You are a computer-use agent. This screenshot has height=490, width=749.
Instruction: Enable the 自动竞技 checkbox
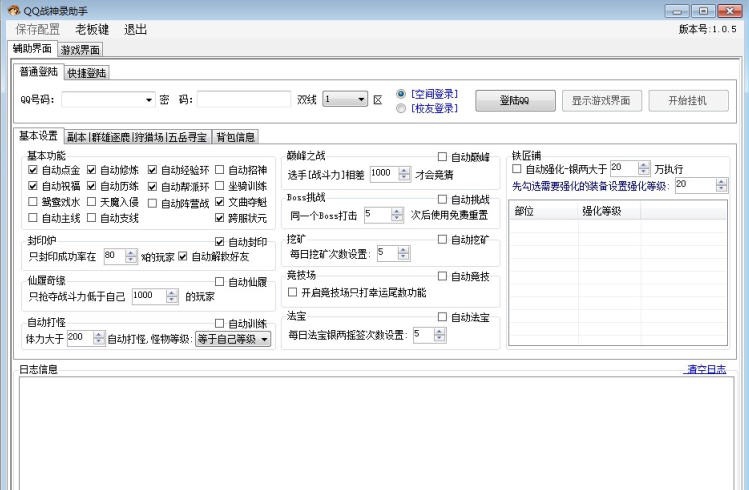pyautogui.click(x=443, y=276)
